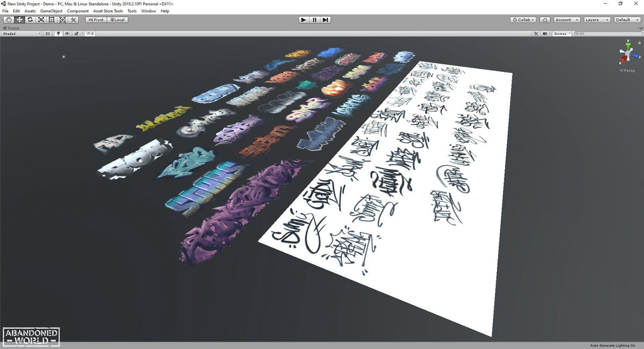Select the Rect Transform tool
The image size is (644, 349).
click(x=52, y=20)
